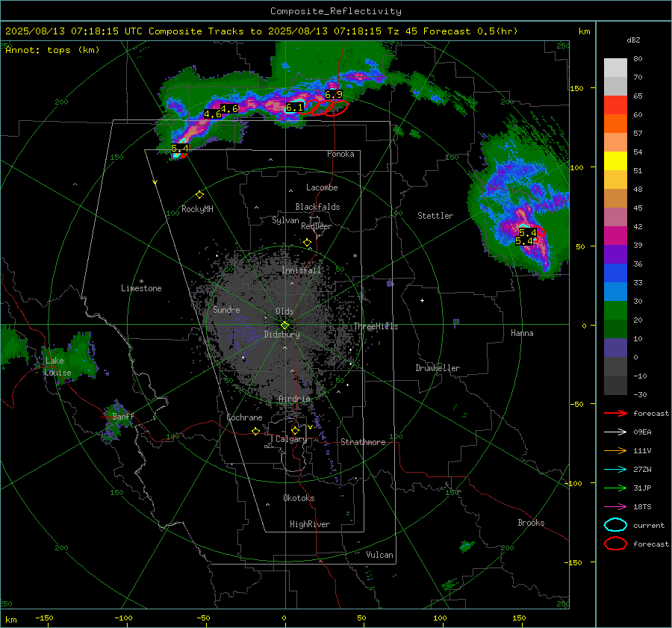This screenshot has height=628, width=672.
Task: Click the 6.1 storm tops label
Action: click(294, 108)
